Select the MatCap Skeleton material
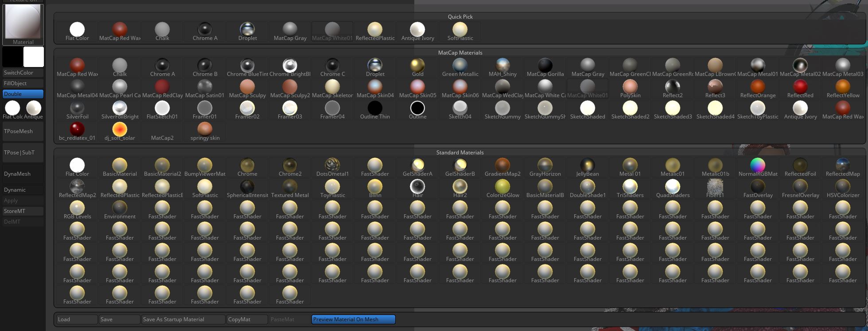 click(332, 89)
